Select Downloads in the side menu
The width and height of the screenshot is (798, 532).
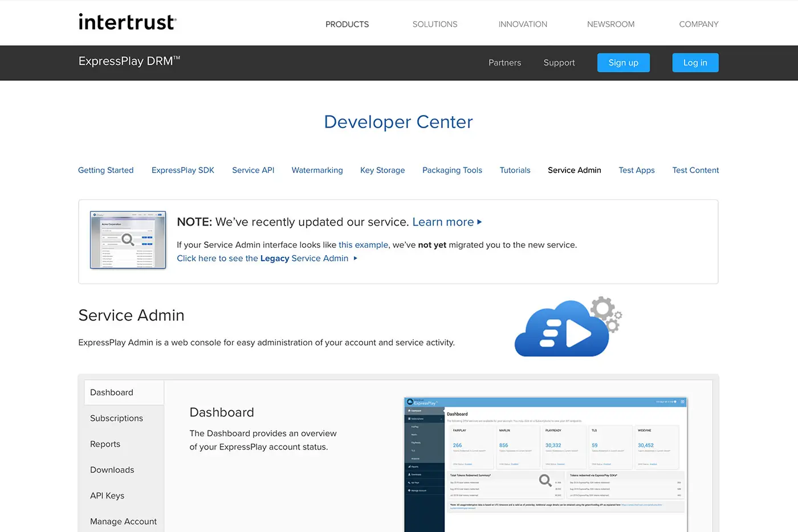point(124,470)
